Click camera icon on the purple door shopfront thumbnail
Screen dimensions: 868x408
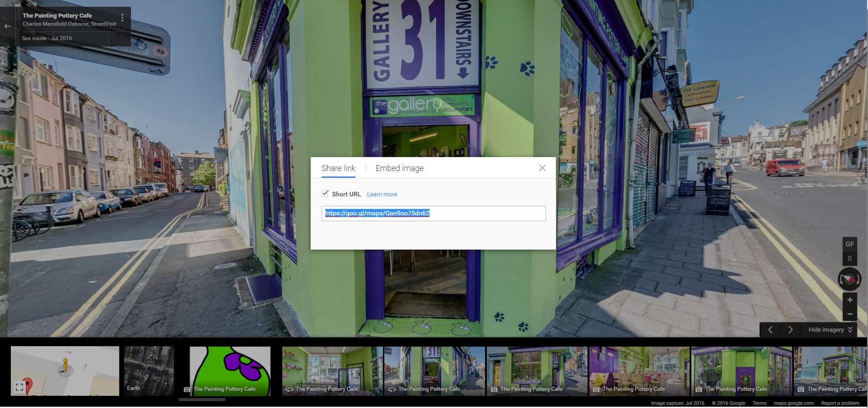tap(699, 389)
